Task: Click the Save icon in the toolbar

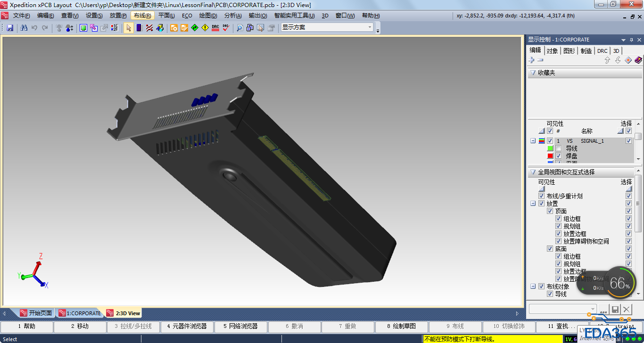Action: click(x=10, y=28)
